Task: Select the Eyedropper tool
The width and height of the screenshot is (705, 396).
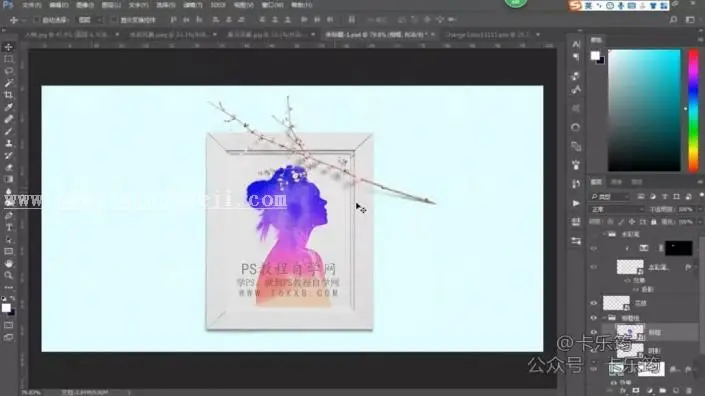Action: coord(9,107)
